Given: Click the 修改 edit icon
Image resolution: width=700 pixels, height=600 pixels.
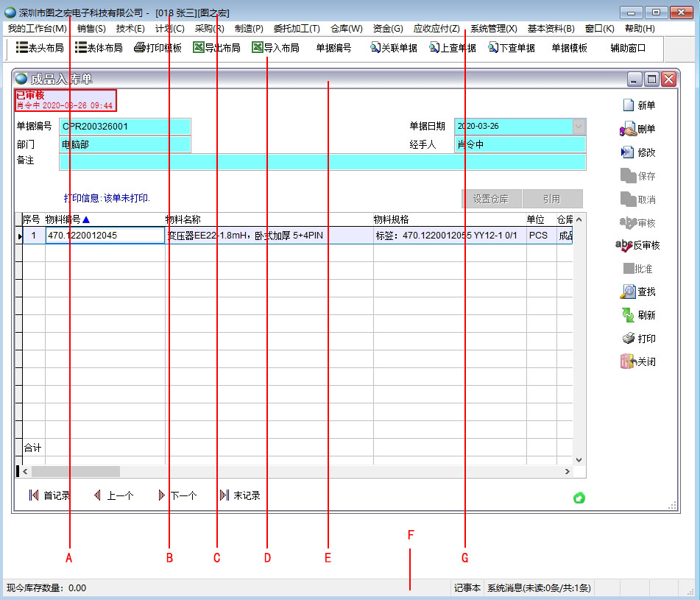Looking at the screenshot, I should [x=628, y=152].
